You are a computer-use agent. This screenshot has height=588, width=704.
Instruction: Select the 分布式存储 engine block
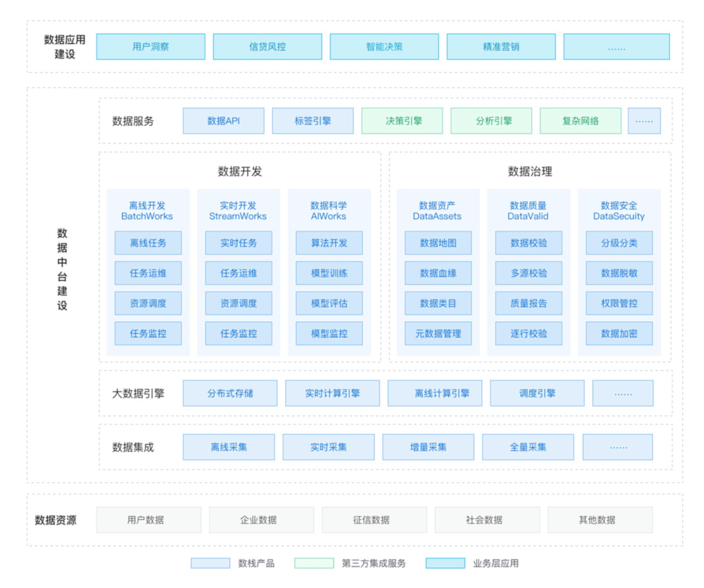(x=230, y=393)
